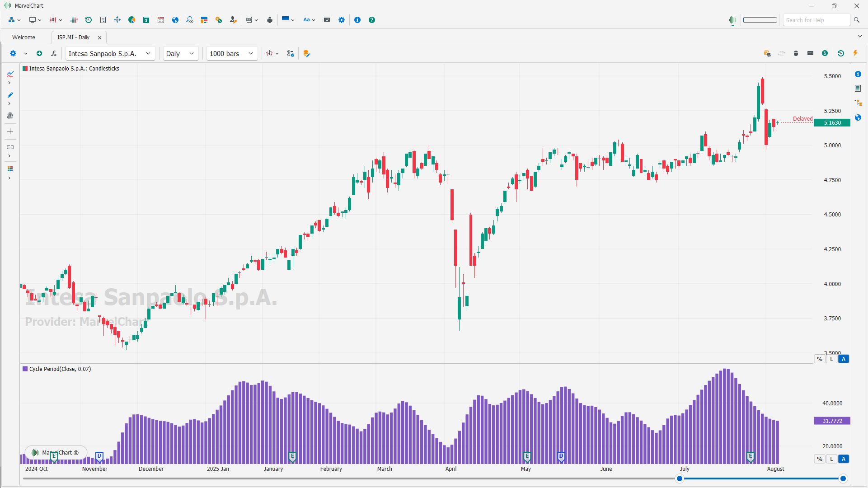
Task: Open the Intesa Sanpaolo S.p.A. symbol dropdown
Action: (110, 53)
